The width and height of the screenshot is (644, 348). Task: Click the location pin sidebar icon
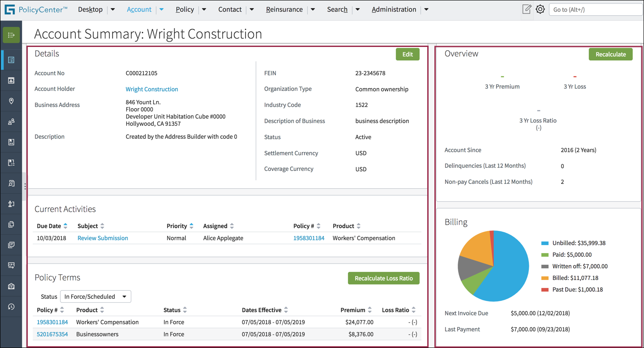coord(11,101)
